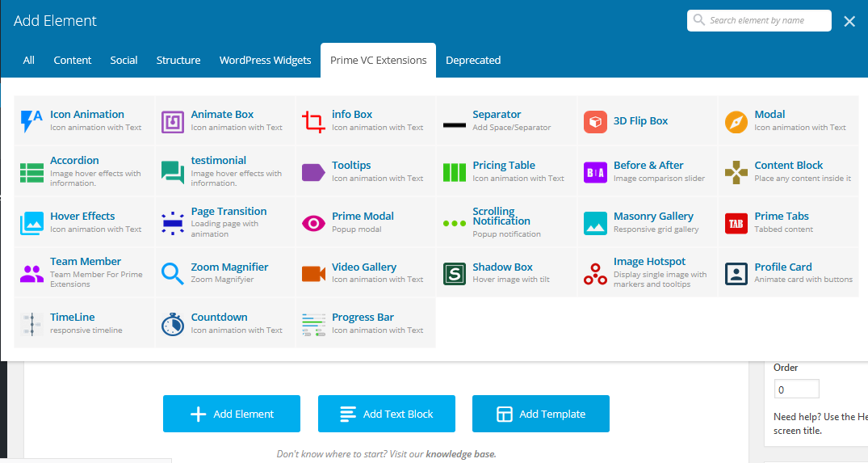Click the Countdown title text
The height and width of the screenshot is (463, 868).
click(219, 317)
